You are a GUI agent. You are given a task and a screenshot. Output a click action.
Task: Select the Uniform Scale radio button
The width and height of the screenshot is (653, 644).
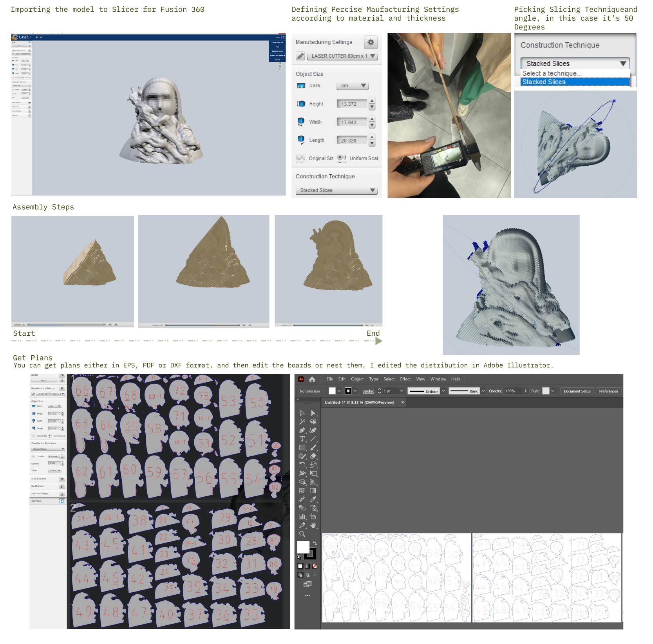coord(341,158)
